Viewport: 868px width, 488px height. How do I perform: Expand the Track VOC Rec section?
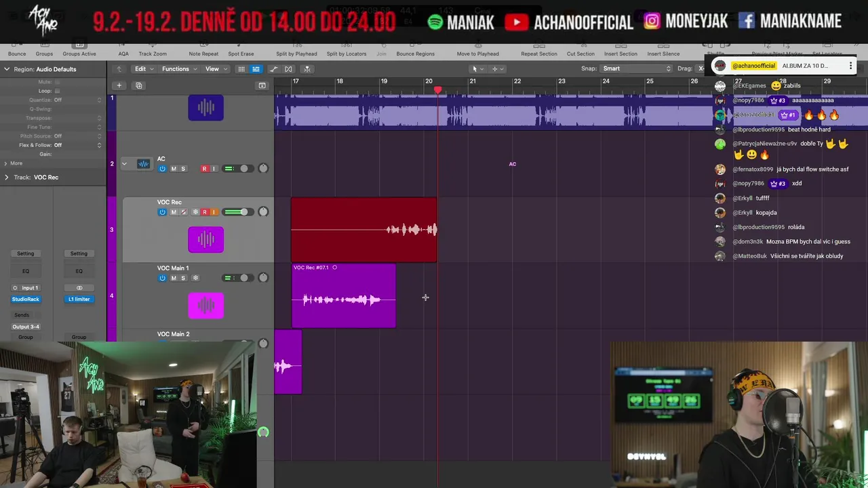(7, 178)
